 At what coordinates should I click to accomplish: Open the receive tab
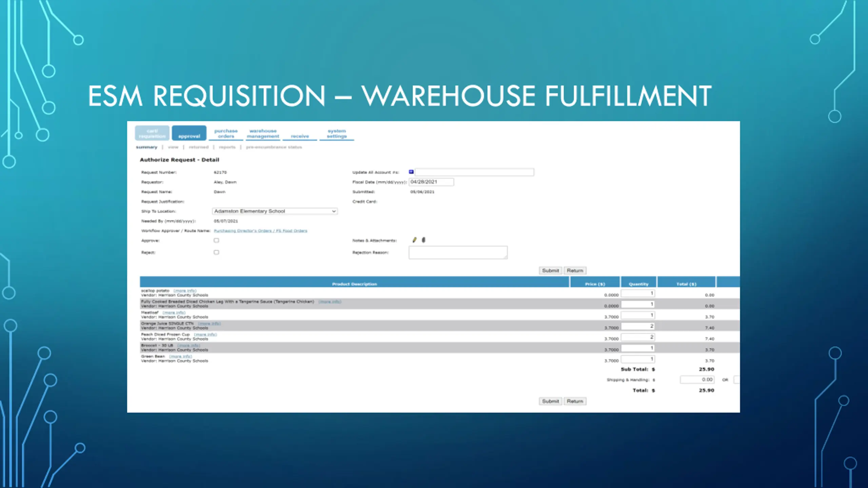pos(300,136)
